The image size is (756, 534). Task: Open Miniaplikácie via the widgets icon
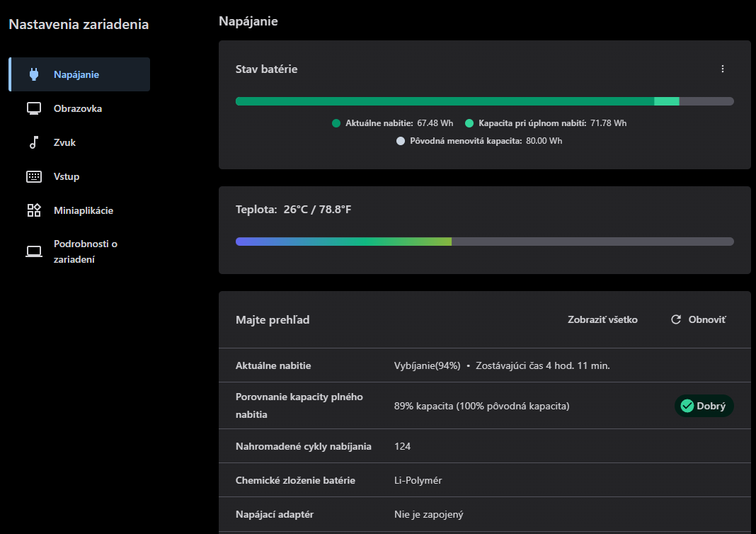coord(33,210)
